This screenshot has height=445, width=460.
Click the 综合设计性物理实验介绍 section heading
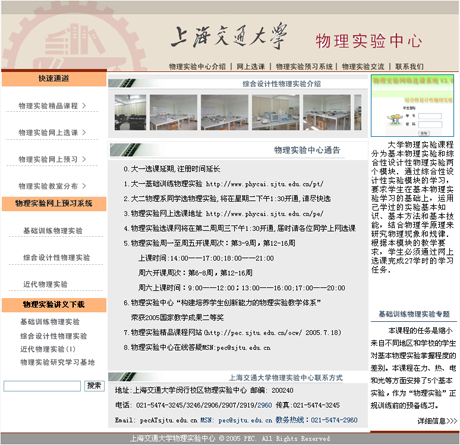coord(281,84)
